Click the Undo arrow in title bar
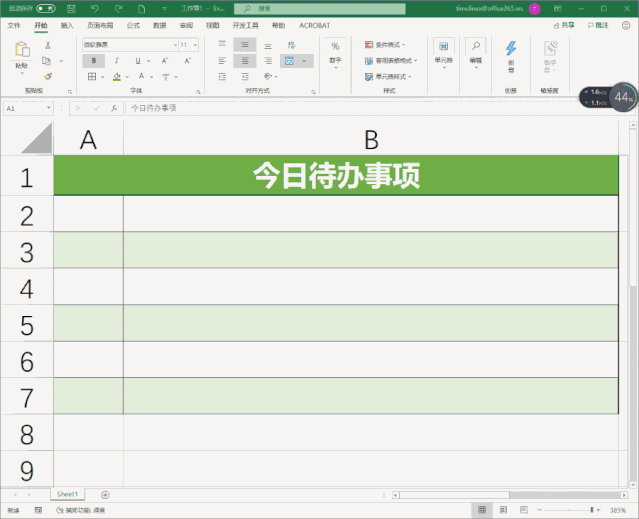Viewport: 639px width, 519px height. point(95,9)
